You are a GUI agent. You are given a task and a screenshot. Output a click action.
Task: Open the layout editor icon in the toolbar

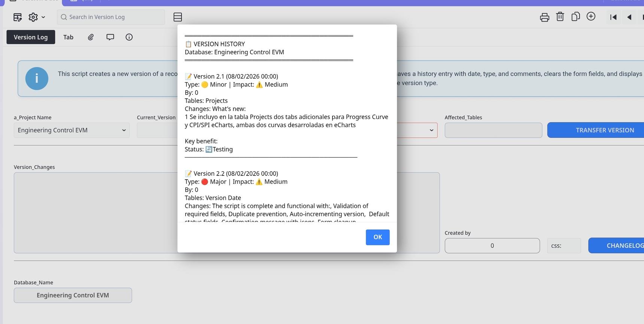click(x=18, y=17)
